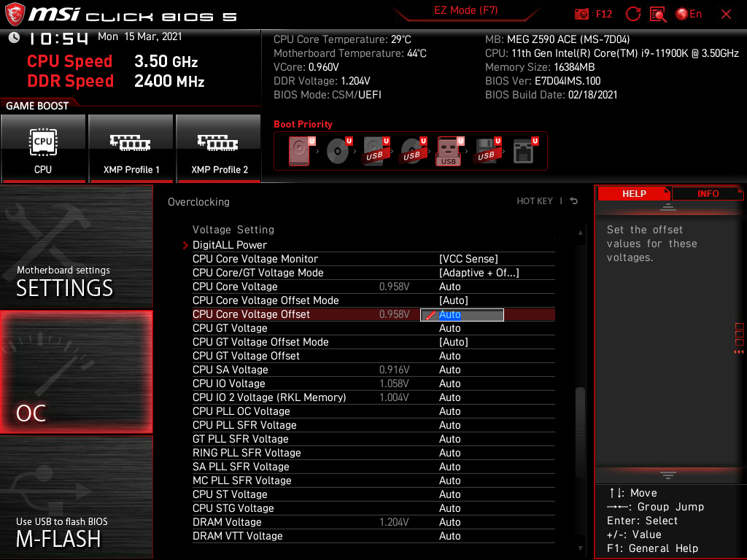747x560 pixels.
Task: Select the CPU GT Voltage Offset row
Action: coord(373,356)
